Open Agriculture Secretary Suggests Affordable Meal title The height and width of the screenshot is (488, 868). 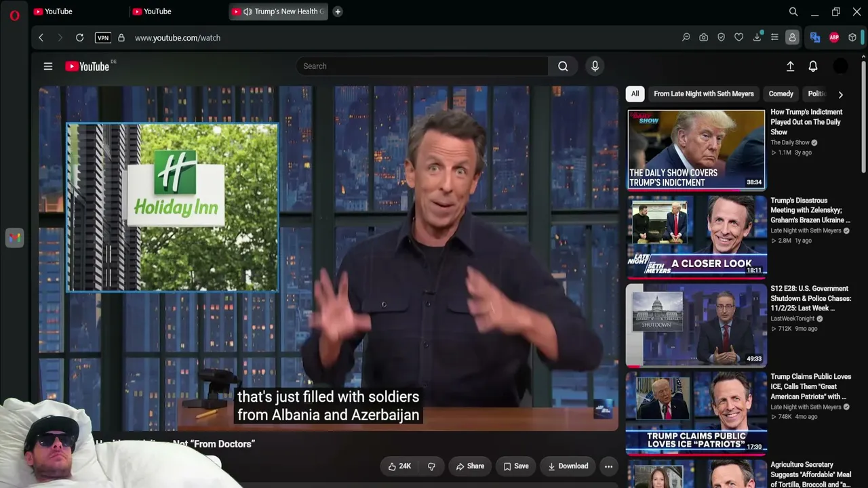810,474
